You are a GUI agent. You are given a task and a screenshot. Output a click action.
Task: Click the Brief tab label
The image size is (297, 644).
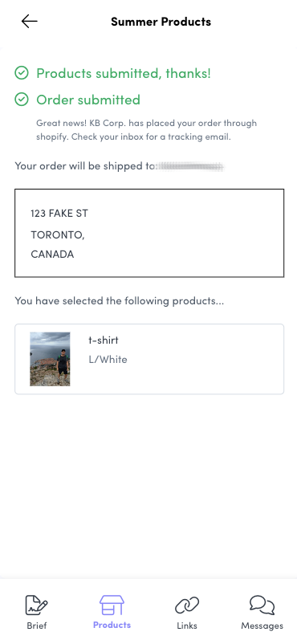37,626
